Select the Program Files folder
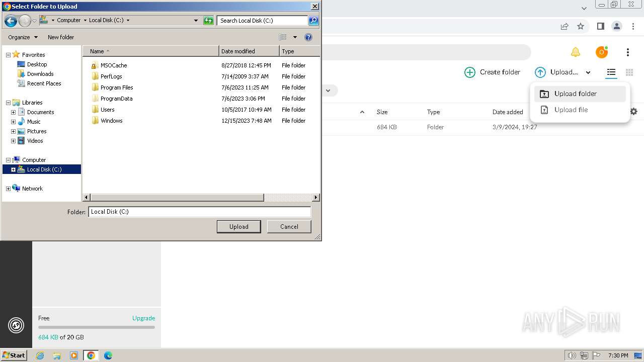 point(117,87)
